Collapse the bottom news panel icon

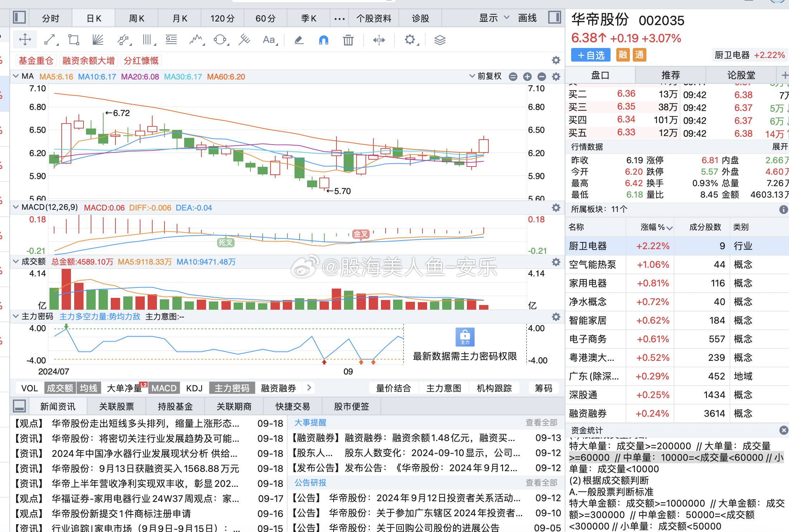point(19,406)
